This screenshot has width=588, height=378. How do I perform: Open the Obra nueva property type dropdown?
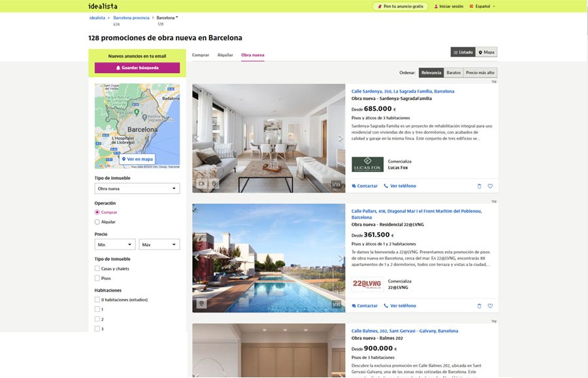(x=137, y=188)
